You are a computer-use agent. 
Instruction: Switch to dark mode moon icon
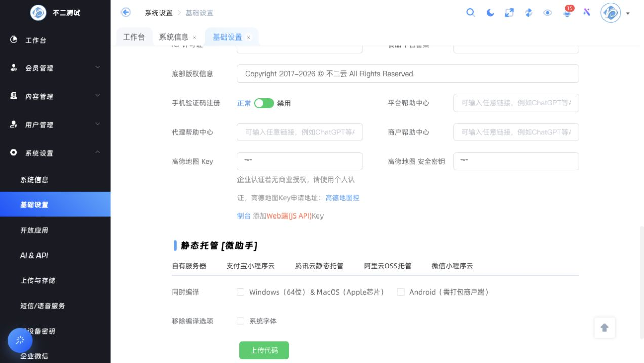[490, 13]
